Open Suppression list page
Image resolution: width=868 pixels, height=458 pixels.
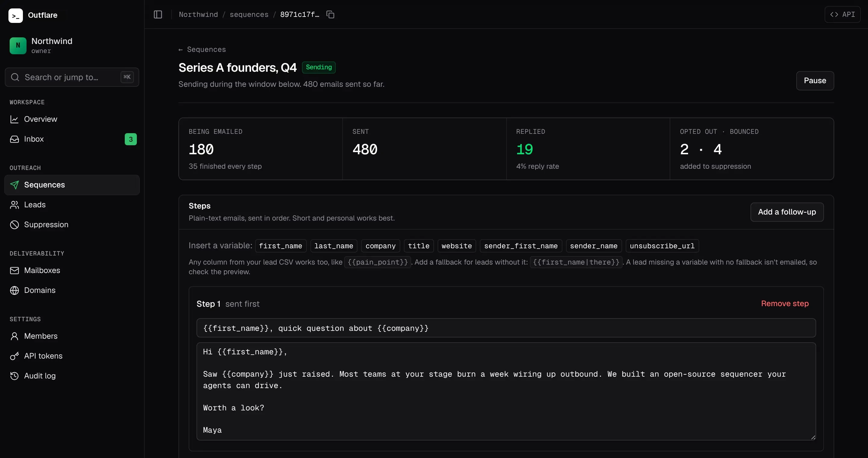(x=72, y=224)
